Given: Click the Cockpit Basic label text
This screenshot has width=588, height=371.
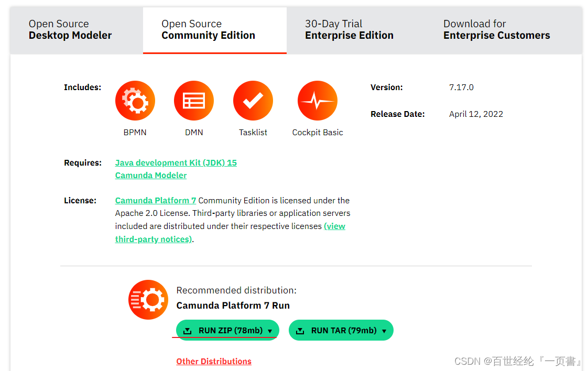Looking at the screenshot, I should pyautogui.click(x=318, y=133).
